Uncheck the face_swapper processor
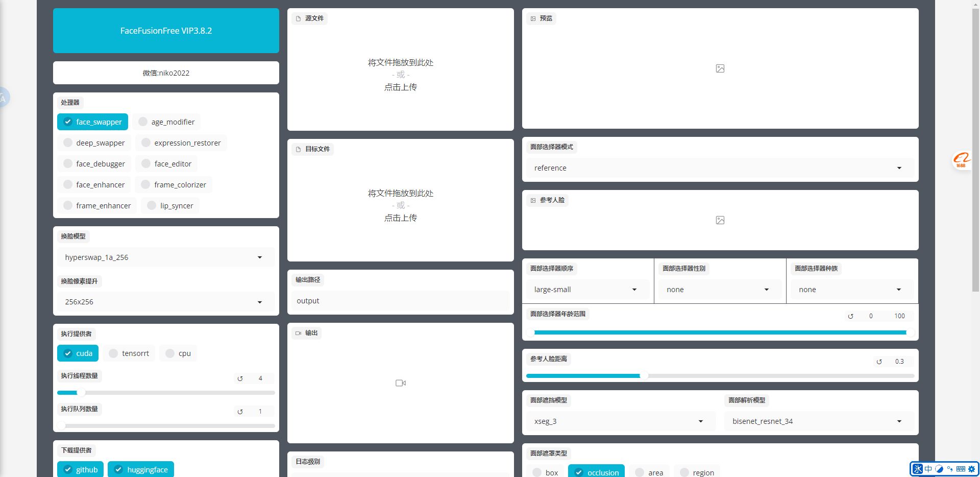This screenshot has height=477, width=980. (92, 122)
